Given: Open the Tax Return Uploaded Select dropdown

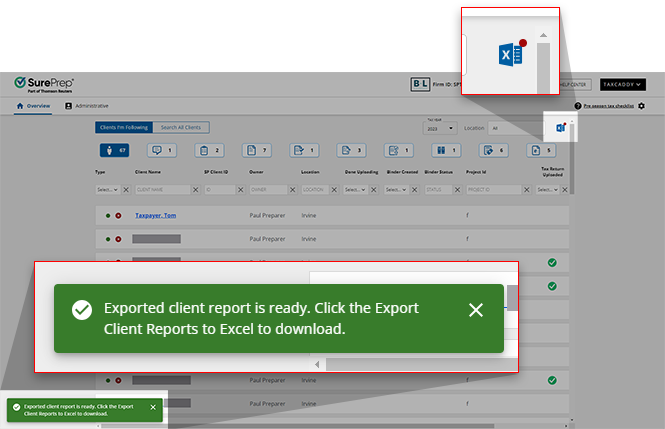Looking at the screenshot, I should point(548,189).
